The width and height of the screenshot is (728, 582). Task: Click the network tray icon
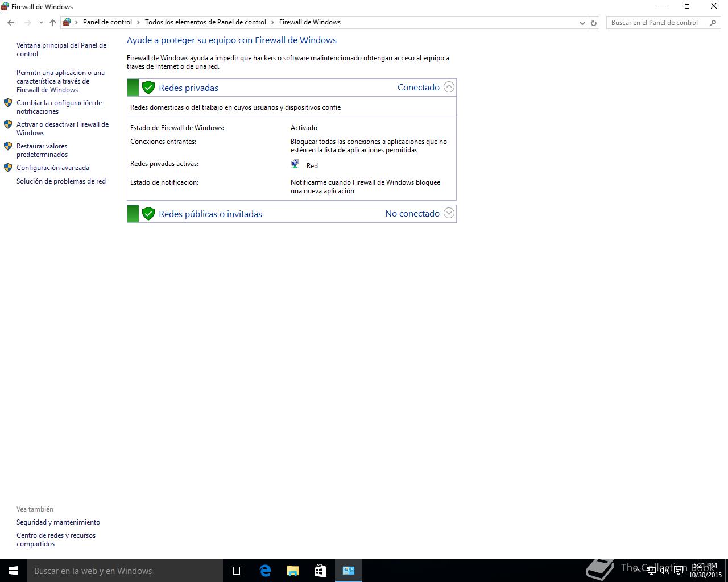click(x=651, y=571)
